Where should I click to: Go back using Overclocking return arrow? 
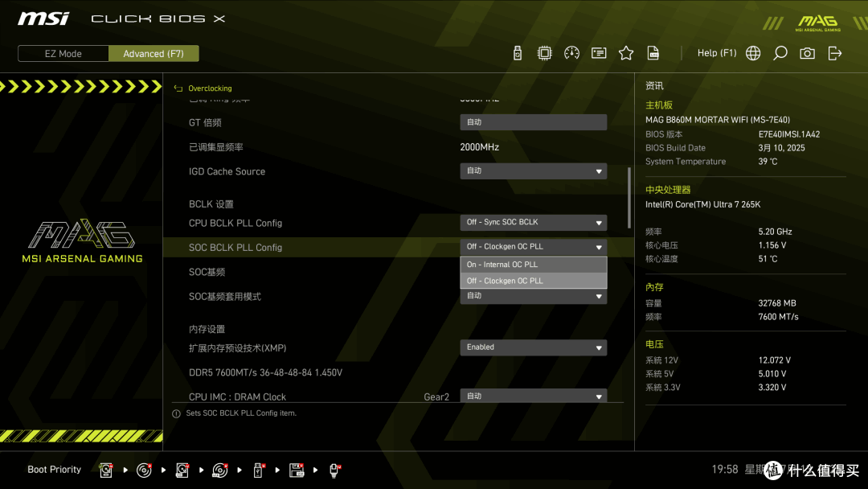pyautogui.click(x=178, y=88)
